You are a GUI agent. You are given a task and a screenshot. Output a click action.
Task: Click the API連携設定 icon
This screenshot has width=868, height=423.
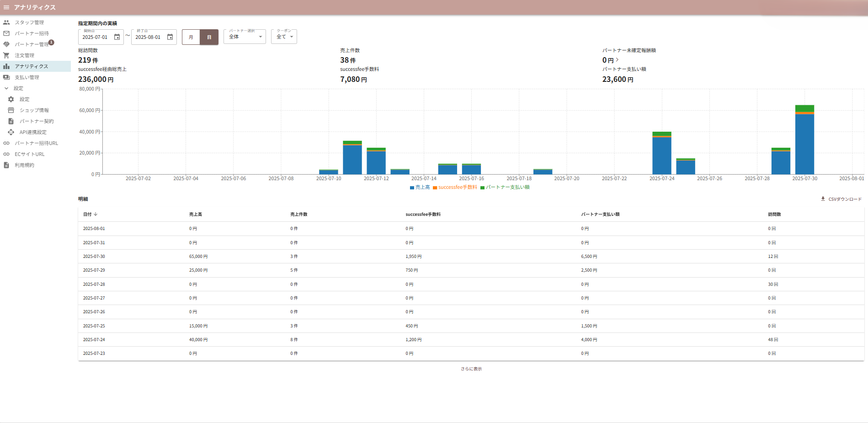pyautogui.click(x=11, y=132)
